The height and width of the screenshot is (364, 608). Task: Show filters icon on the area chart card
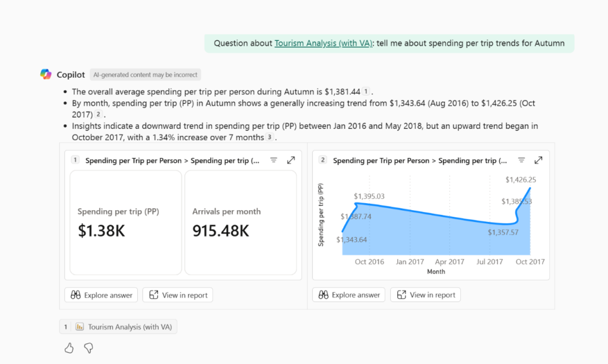pyautogui.click(x=521, y=160)
